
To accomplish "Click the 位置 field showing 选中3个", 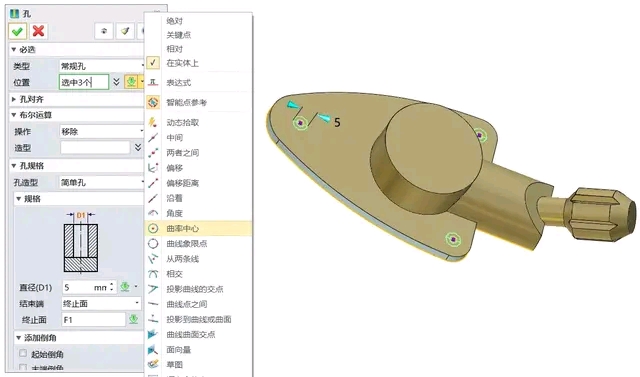I will [84, 82].
